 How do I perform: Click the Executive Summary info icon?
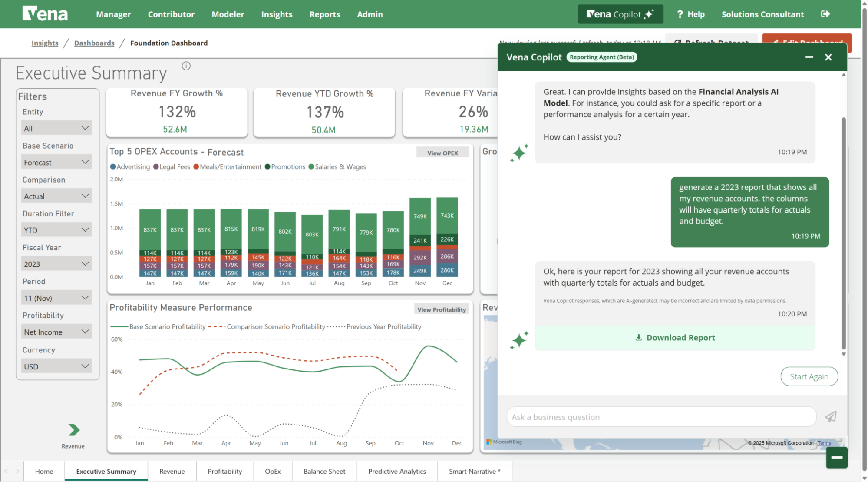point(186,66)
